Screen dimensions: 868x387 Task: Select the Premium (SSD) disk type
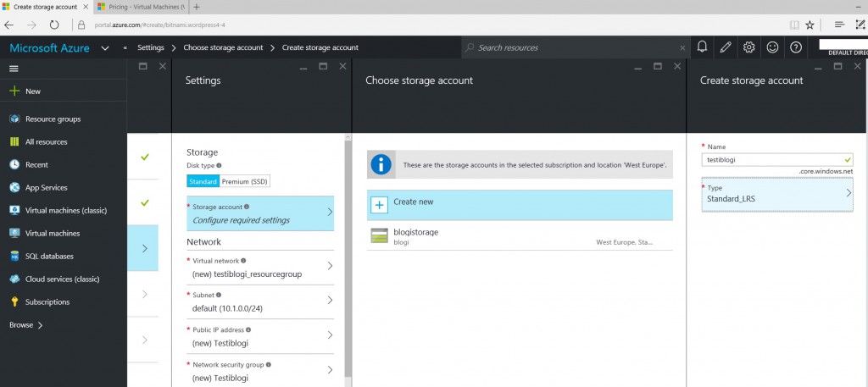245,182
